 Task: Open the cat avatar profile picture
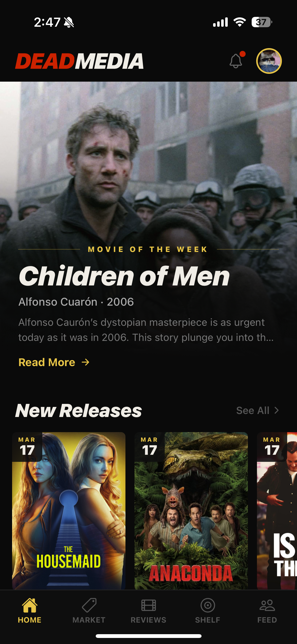pyautogui.click(x=269, y=61)
